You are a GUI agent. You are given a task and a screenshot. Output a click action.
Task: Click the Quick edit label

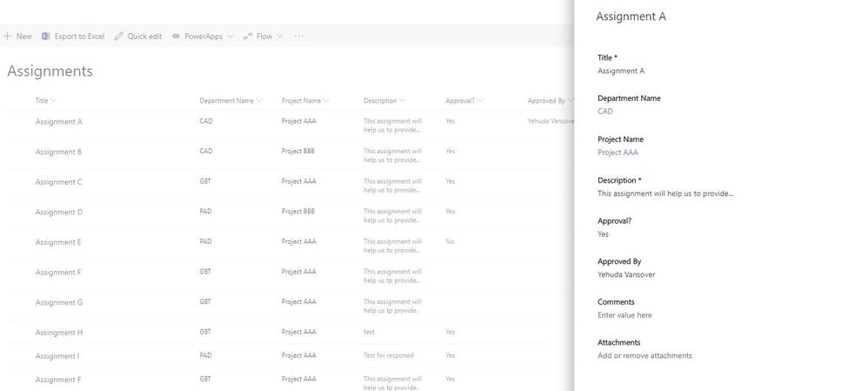pos(144,36)
